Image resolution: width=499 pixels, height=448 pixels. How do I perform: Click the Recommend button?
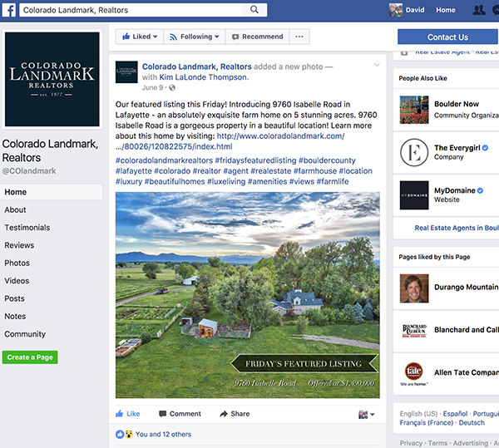[257, 37]
